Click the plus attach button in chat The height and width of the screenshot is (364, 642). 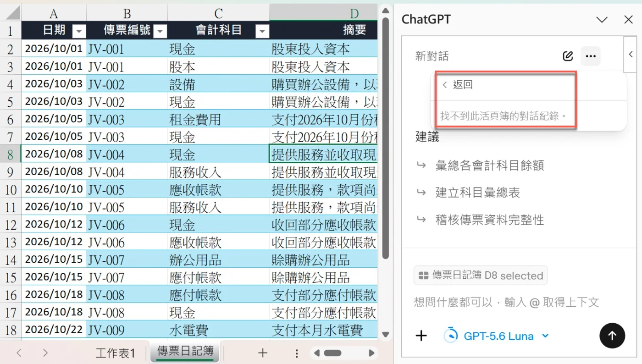421,336
